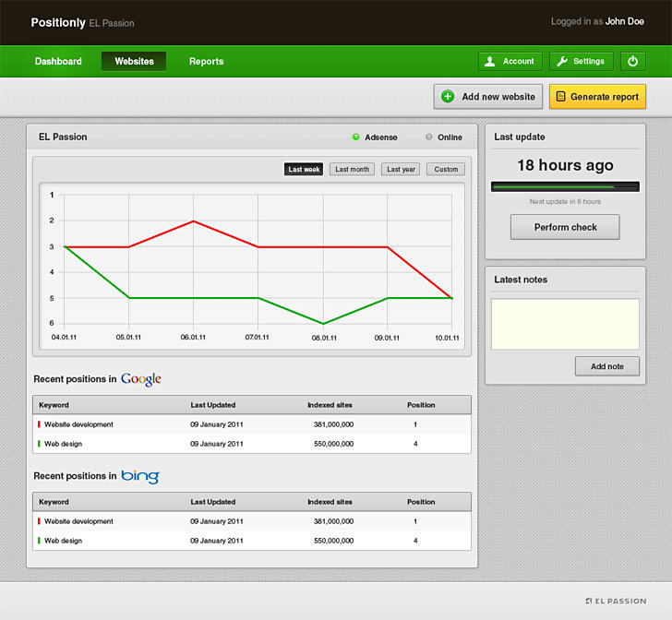The height and width of the screenshot is (620, 672).
Task: Click the Positionly logo title
Action: tap(58, 22)
